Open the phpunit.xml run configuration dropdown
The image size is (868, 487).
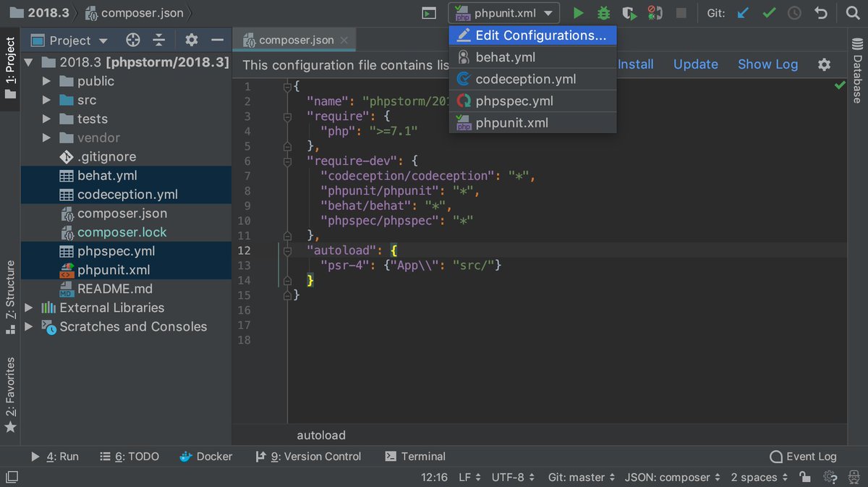pyautogui.click(x=503, y=13)
